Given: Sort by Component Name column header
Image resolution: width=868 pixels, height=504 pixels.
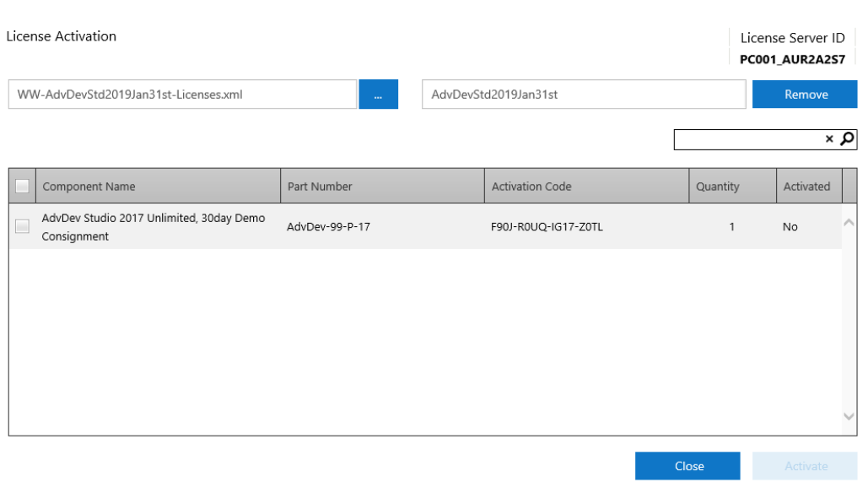Looking at the screenshot, I should 159,186.
